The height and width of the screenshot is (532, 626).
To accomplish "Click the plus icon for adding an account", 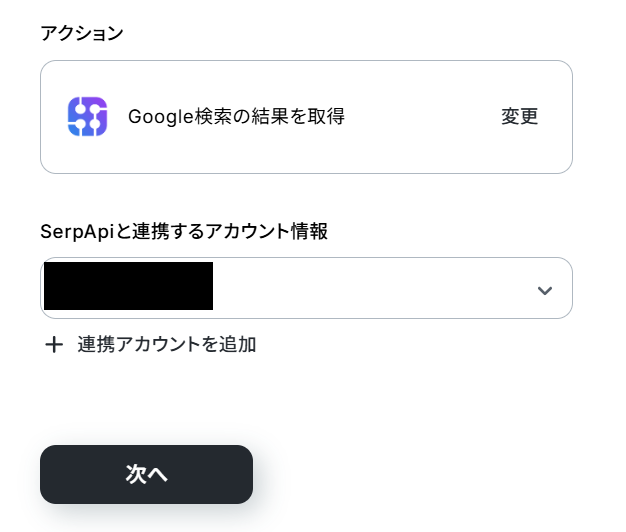I will click(x=54, y=344).
